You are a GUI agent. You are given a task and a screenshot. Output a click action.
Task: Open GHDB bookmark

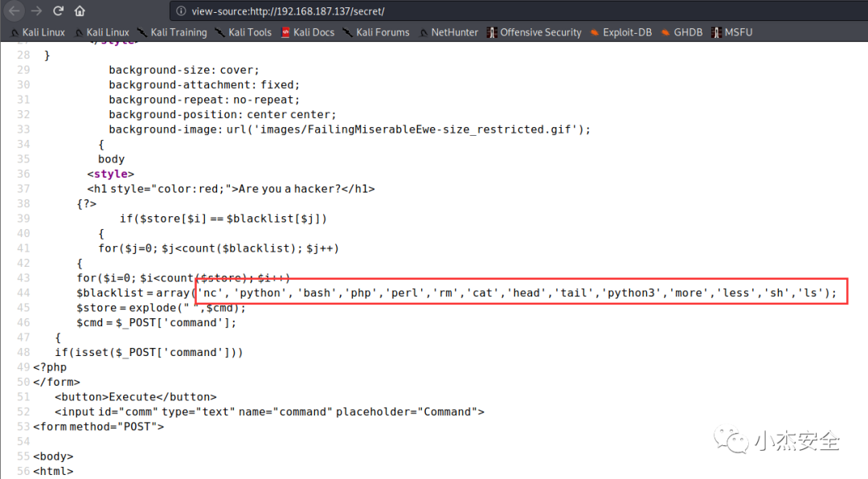(682, 32)
